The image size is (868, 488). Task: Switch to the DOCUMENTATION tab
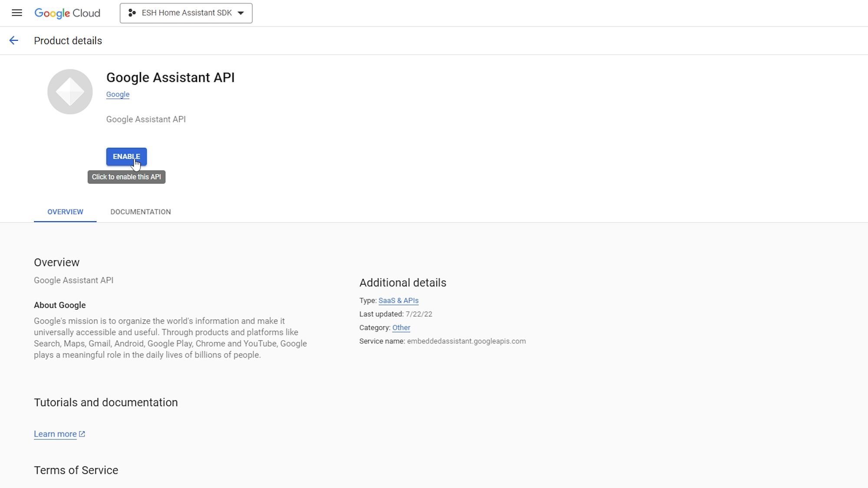[x=140, y=212]
